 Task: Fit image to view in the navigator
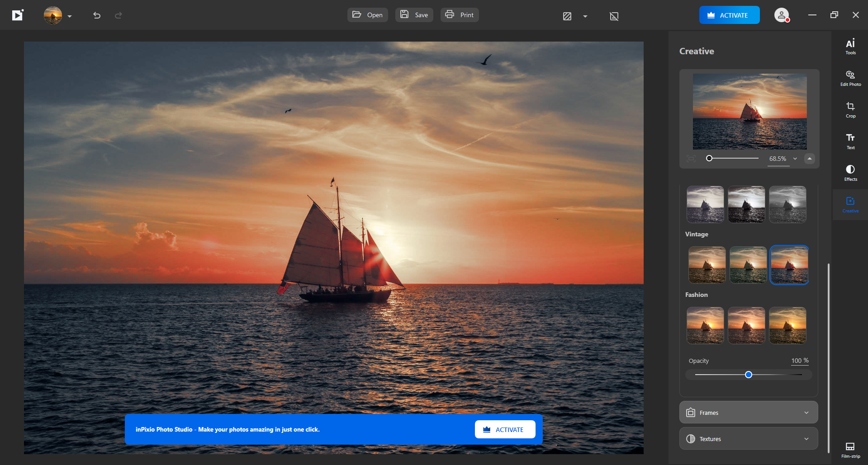pos(691,159)
